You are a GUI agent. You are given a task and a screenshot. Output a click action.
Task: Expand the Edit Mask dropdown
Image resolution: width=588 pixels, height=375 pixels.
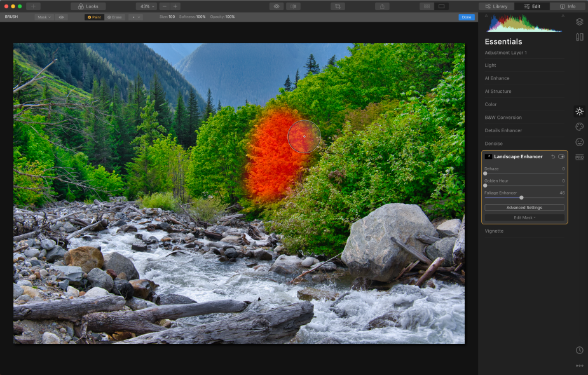pyautogui.click(x=524, y=217)
